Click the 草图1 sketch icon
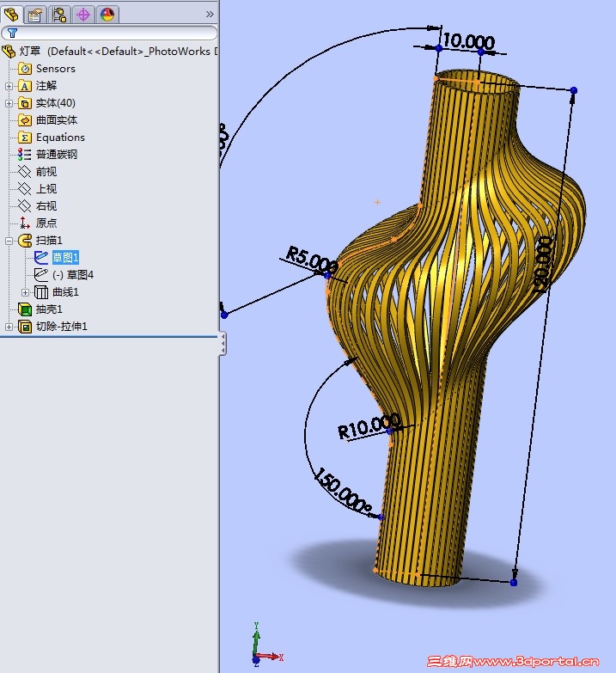Viewport: 616px width, 673px height. coord(40,258)
